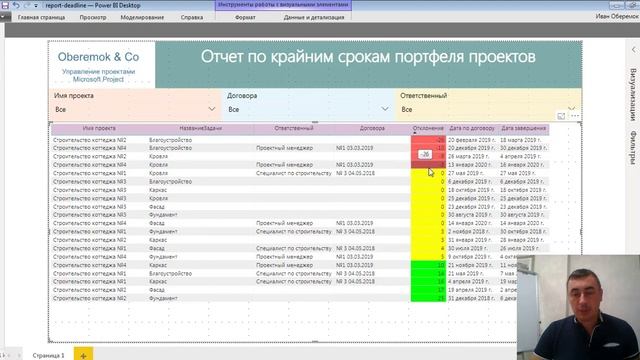The width and height of the screenshot is (640, 360).
Task: Click Фундамент in the коттеджа №1 row
Action: [163, 231]
